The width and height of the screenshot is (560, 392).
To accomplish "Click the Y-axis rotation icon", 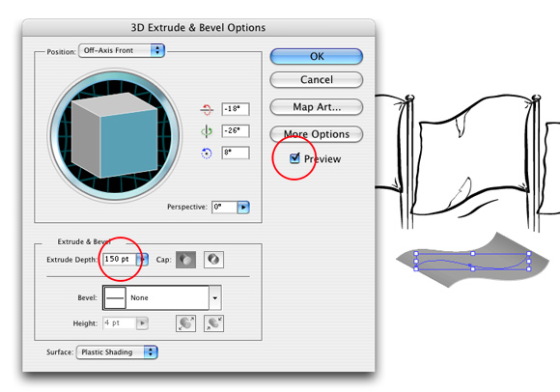I will click(207, 131).
